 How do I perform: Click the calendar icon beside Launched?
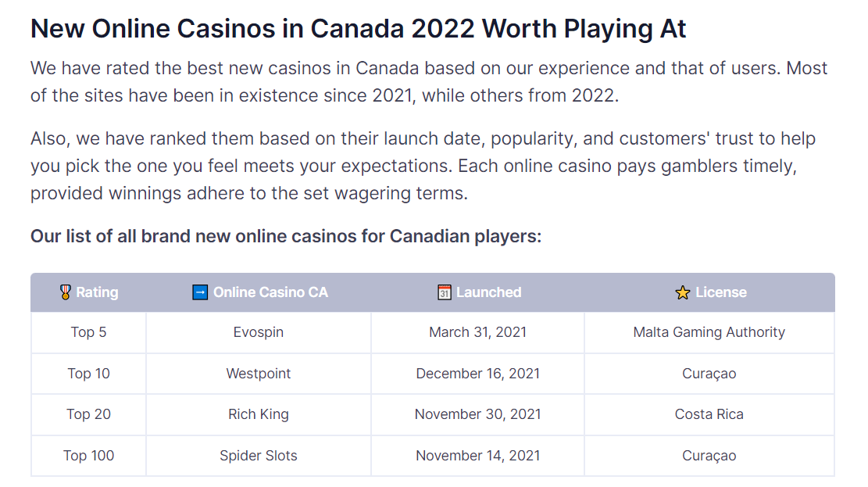tap(444, 292)
